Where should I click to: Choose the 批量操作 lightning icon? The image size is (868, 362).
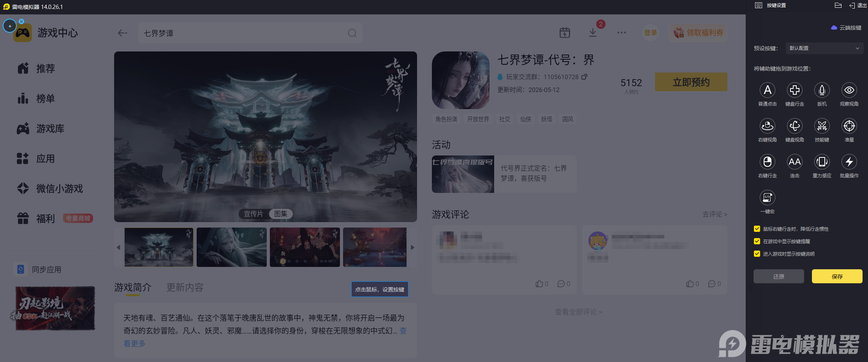click(x=849, y=162)
